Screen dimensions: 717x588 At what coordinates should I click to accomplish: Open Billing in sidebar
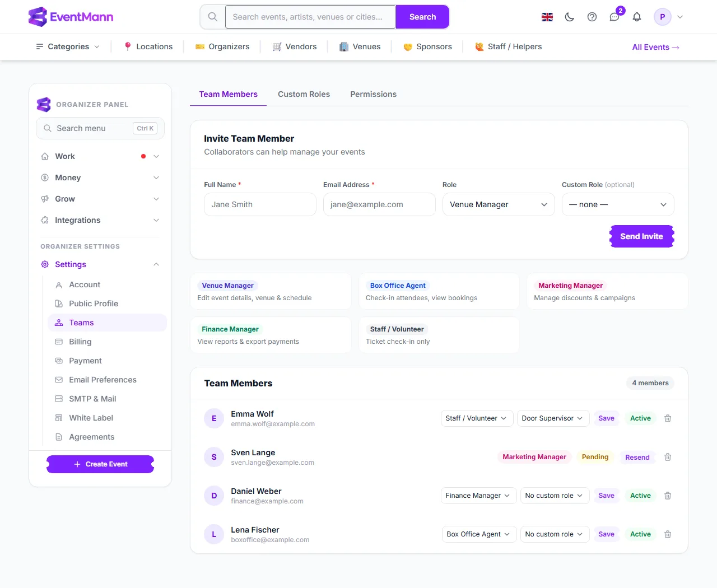[108, 342]
